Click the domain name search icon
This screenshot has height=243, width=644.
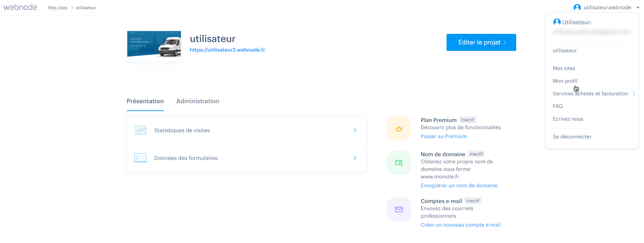399,163
